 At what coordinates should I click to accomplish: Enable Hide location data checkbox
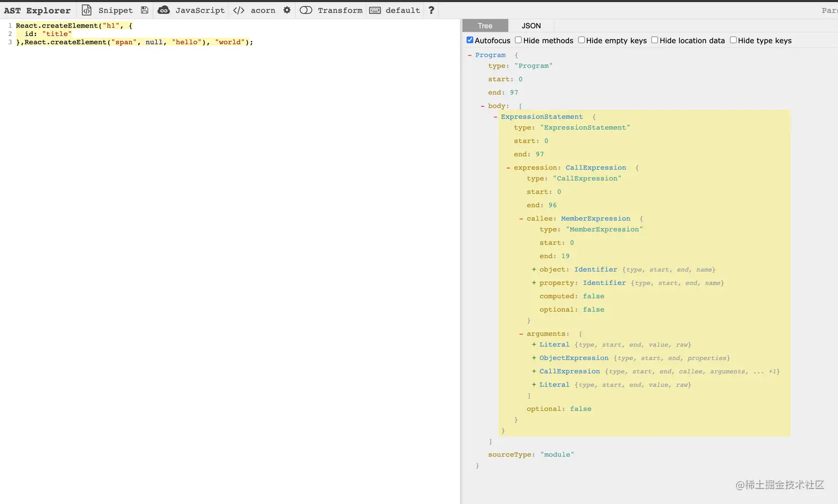pos(655,40)
